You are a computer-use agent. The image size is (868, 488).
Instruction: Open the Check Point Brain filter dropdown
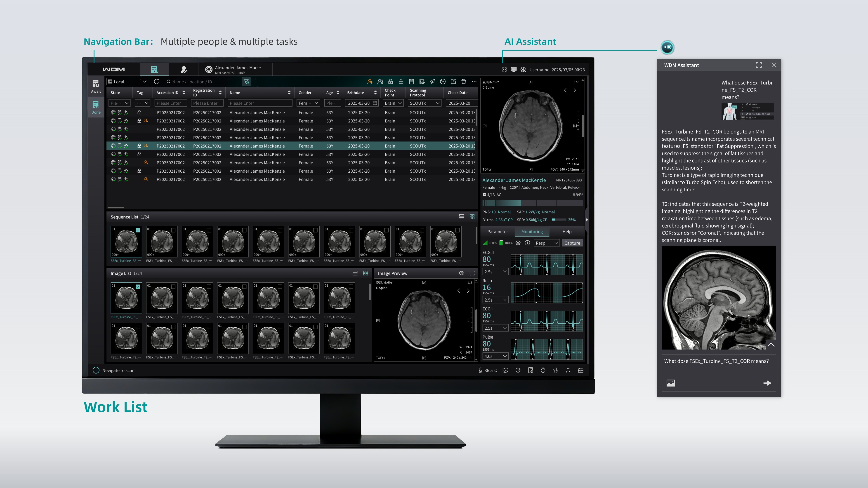[393, 103]
